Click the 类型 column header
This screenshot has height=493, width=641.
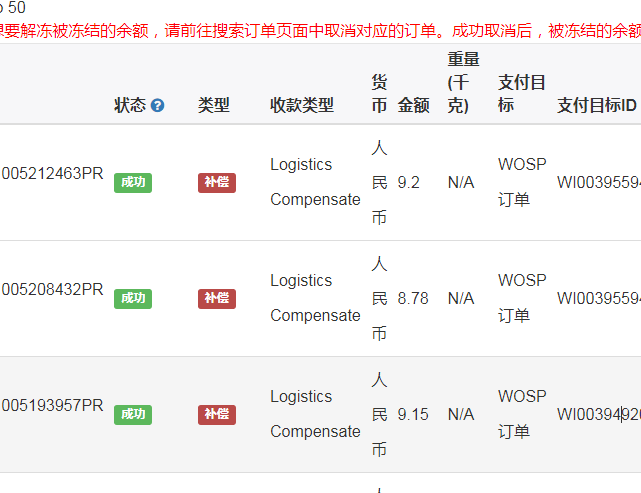click(x=214, y=105)
